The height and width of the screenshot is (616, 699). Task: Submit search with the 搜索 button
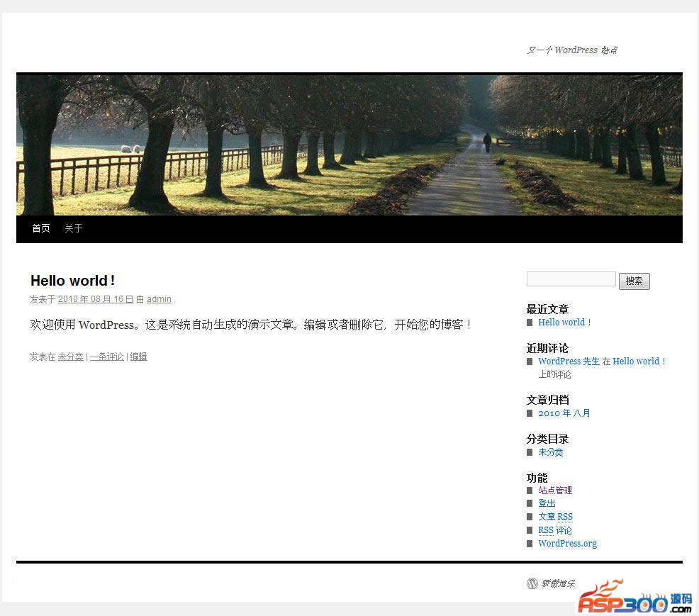pyautogui.click(x=634, y=281)
